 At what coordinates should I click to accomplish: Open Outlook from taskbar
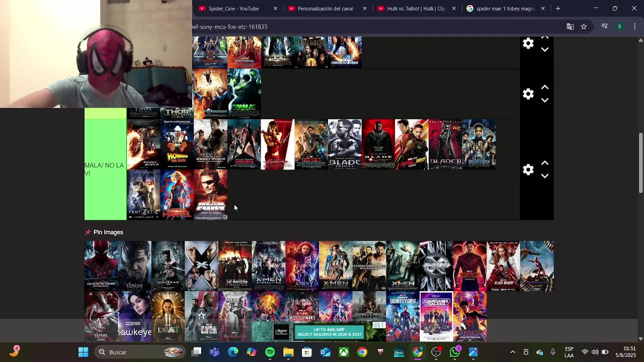point(326,352)
